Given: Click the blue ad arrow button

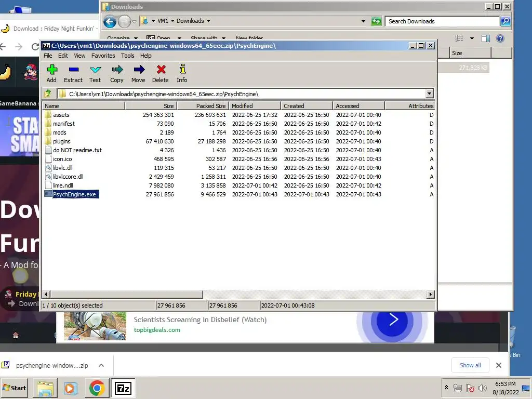Looking at the screenshot, I should pyautogui.click(x=392, y=320).
